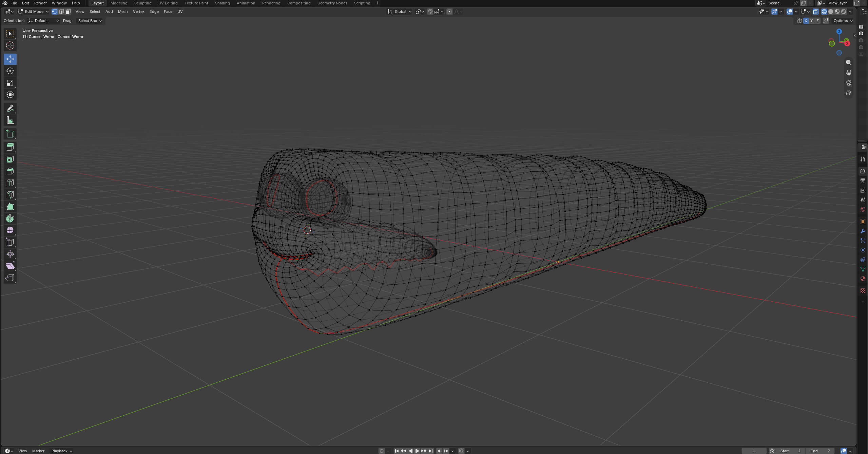The width and height of the screenshot is (868, 454).
Task: Expand the Options dropdown
Action: (x=843, y=21)
